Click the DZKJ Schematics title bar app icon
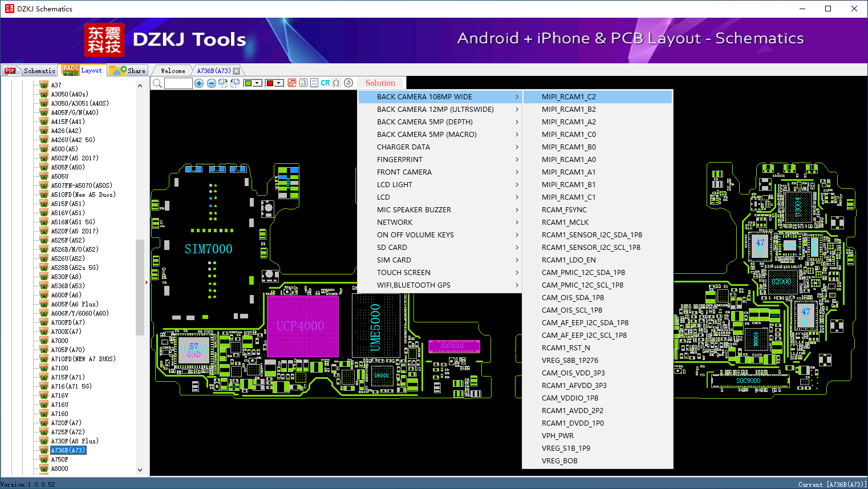The width and height of the screenshot is (868, 489). click(9, 9)
